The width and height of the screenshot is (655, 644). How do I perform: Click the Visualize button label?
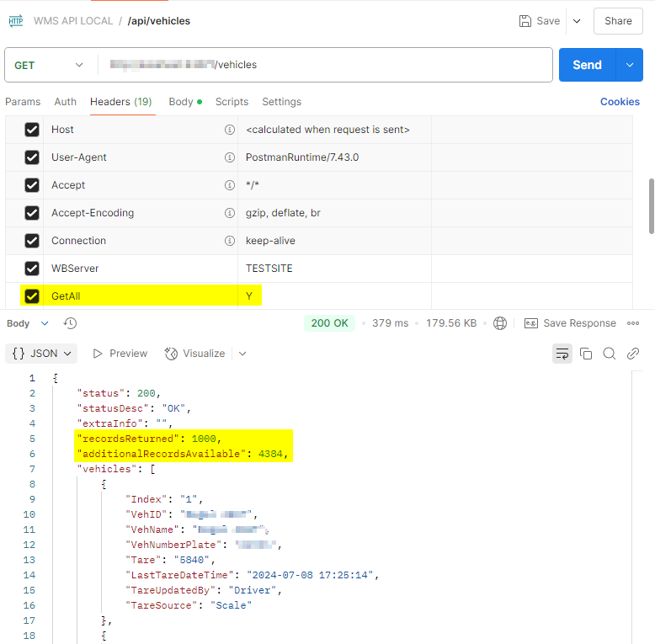tap(204, 354)
